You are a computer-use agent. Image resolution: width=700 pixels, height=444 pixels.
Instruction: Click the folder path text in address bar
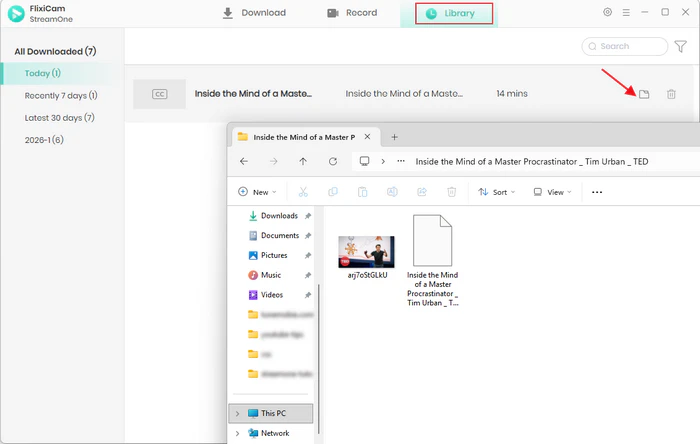coord(532,162)
